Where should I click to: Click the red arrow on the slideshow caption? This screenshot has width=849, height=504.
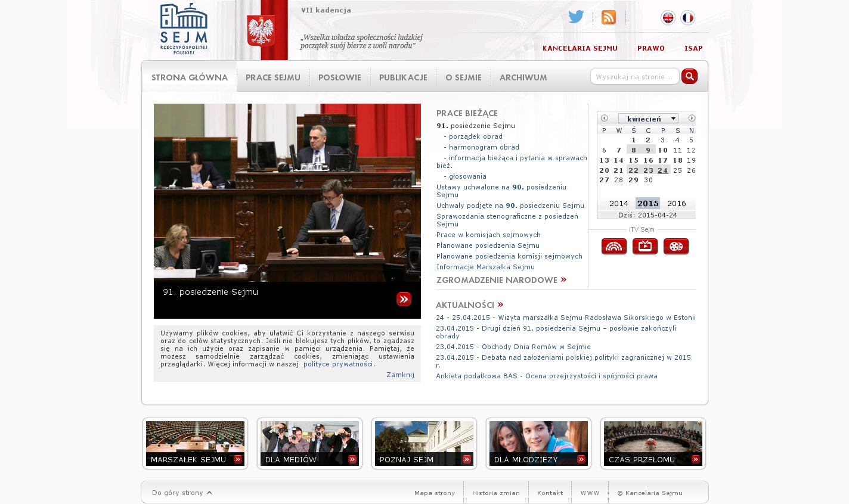pos(404,299)
